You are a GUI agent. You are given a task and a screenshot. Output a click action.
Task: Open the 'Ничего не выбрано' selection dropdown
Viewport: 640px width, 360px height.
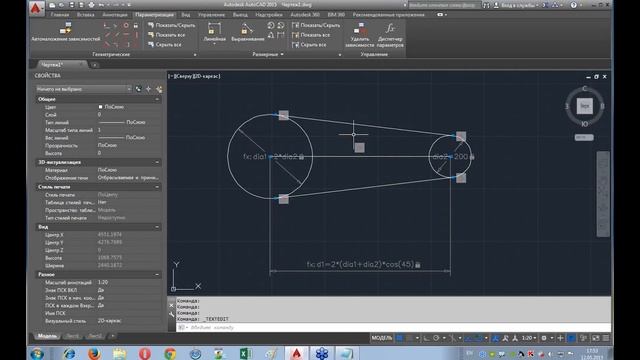click(83, 89)
